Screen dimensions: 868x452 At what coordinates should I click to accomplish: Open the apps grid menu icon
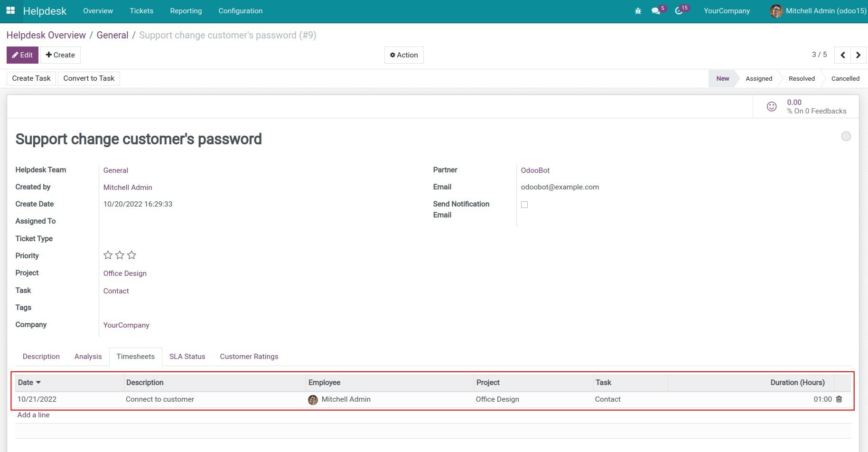[x=10, y=10]
